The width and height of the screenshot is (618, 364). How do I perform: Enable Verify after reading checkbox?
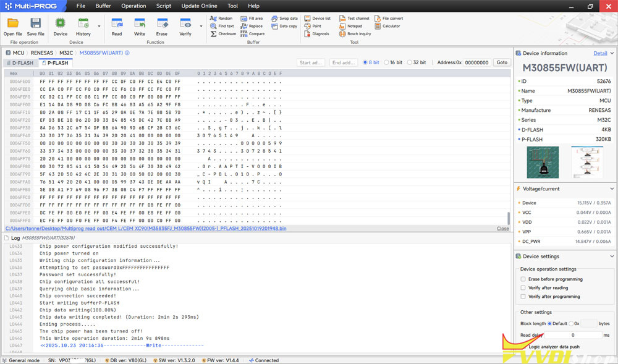point(523,288)
